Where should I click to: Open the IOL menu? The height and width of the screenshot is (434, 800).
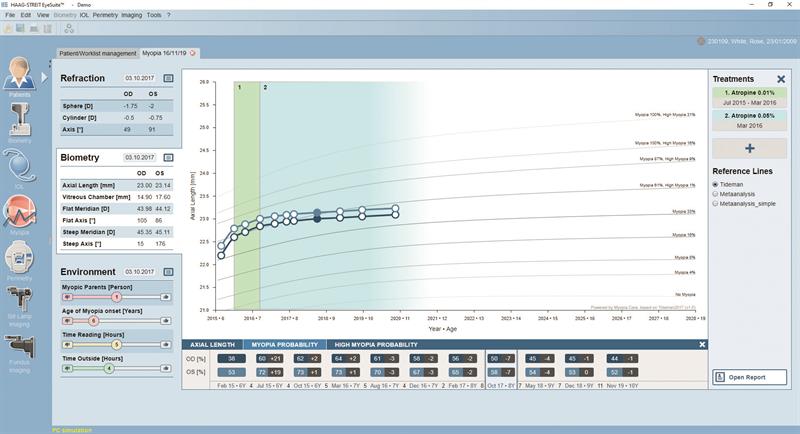click(x=84, y=15)
